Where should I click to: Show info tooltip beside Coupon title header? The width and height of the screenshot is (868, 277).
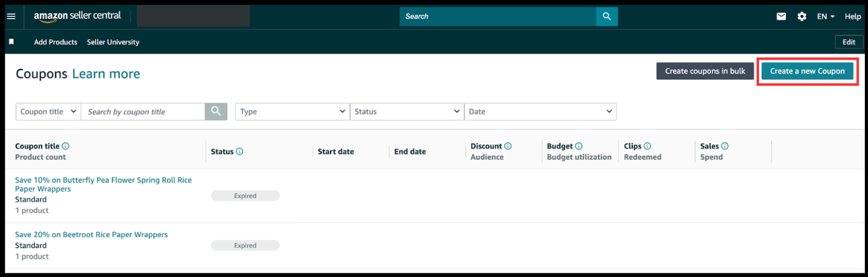tap(66, 146)
